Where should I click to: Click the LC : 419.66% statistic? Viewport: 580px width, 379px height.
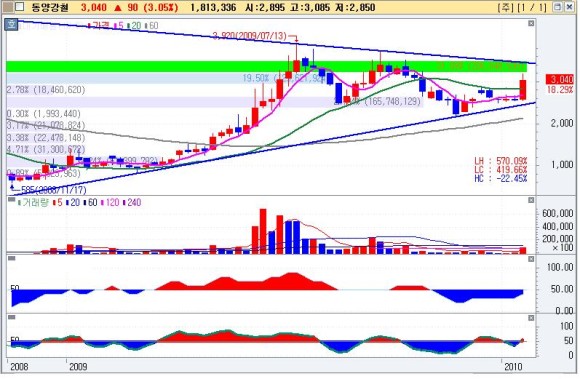501,170
